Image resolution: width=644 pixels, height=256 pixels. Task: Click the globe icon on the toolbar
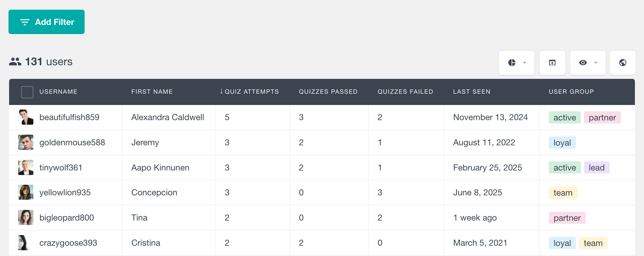pyautogui.click(x=622, y=63)
